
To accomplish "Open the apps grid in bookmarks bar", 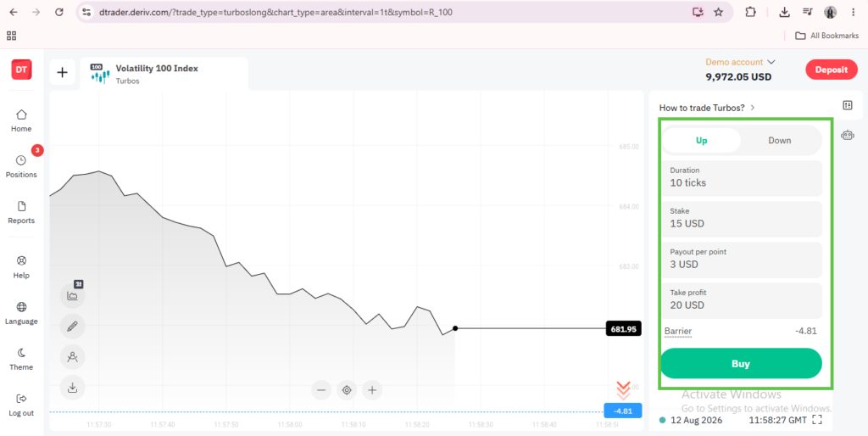I will [12, 36].
